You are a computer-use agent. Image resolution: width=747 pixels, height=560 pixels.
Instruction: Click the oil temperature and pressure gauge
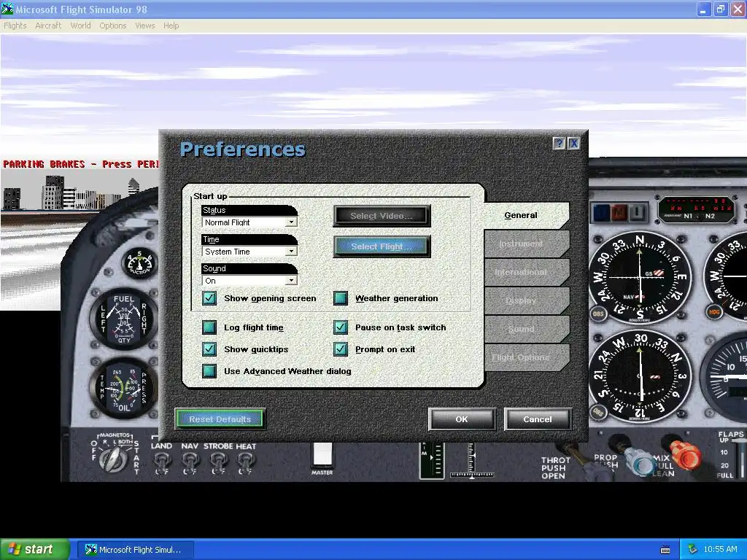click(124, 388)
